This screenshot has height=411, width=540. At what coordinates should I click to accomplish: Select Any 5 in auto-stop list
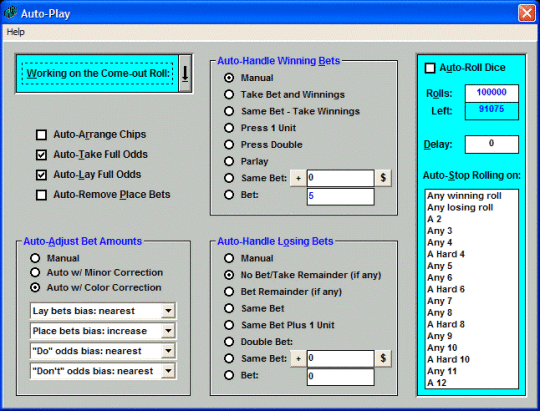click(471, 266)
